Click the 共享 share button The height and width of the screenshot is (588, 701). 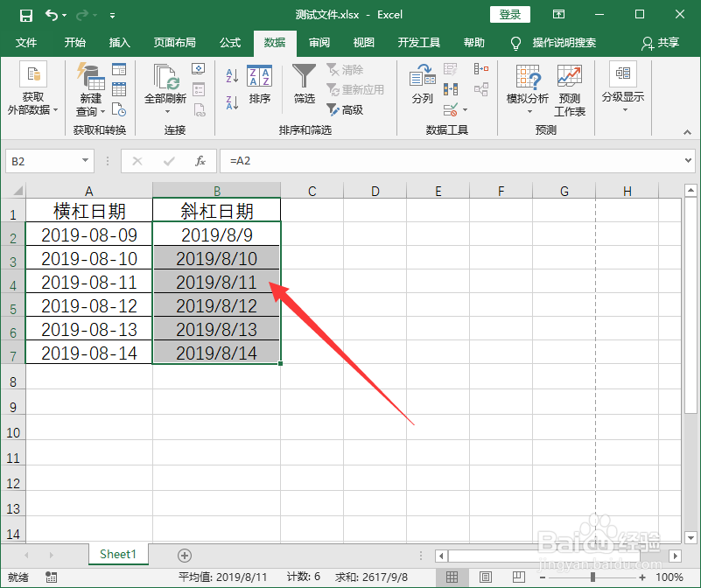tap(661, 43)
